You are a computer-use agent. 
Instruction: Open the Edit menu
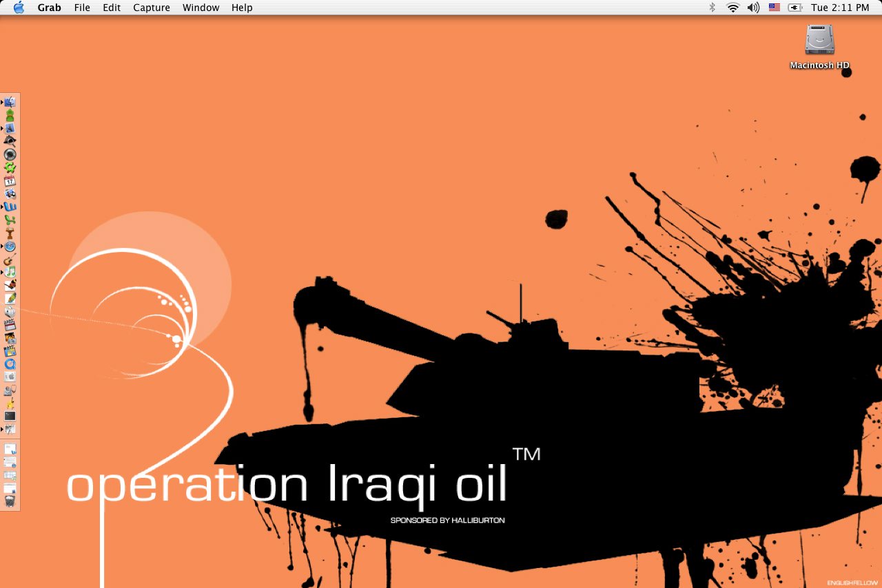click(x=112, y=8)
